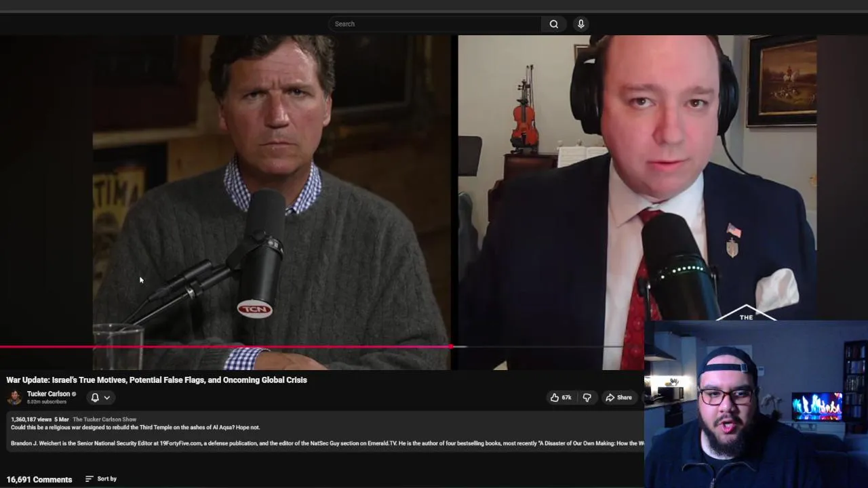Click the "5 Mar" upload date
The height and width of the screenshot is (488, 868).
62,420
